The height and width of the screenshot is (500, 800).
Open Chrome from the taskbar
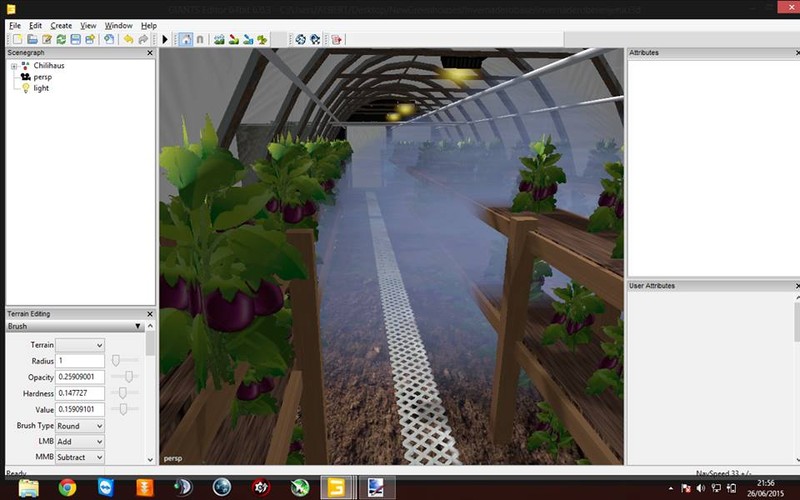(67, 488)
